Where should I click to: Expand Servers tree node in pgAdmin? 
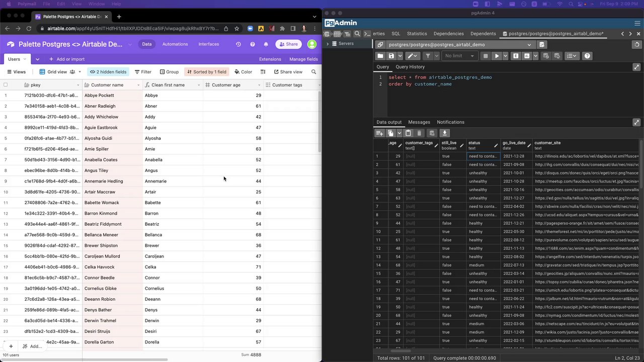(x=328, y=44)
